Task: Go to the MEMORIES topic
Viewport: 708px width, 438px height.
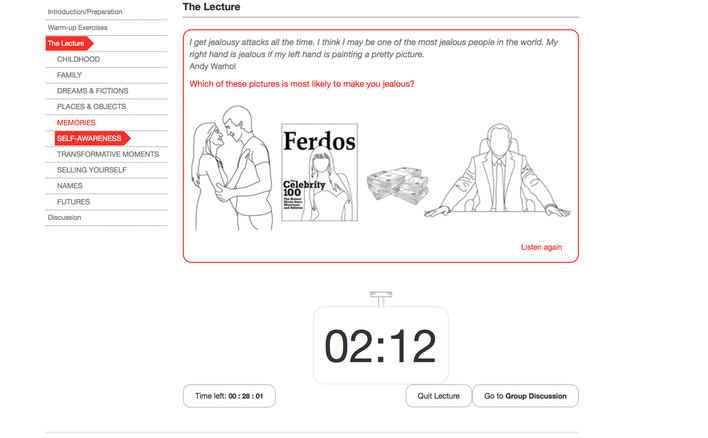Action: [76, 122]
